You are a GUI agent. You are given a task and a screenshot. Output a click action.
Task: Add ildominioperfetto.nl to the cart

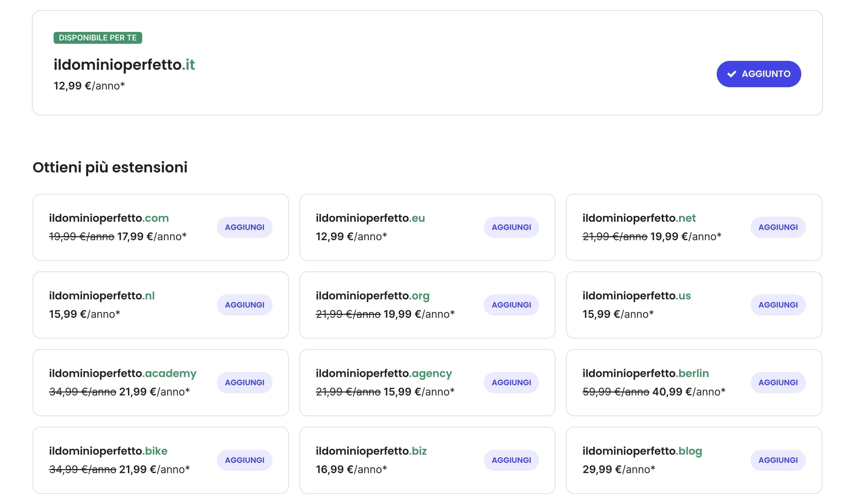(x=244, y=305)
